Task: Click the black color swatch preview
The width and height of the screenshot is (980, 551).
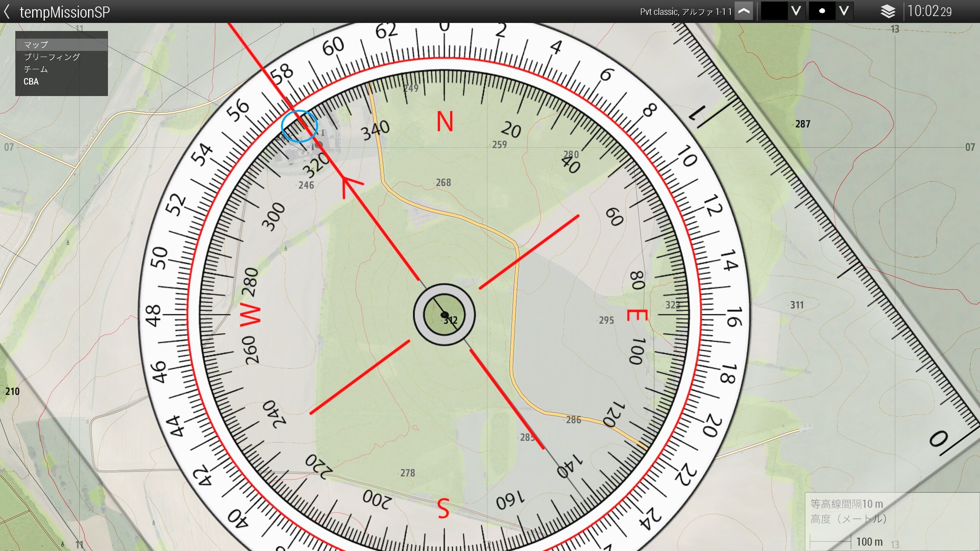Action: [774, 11]
